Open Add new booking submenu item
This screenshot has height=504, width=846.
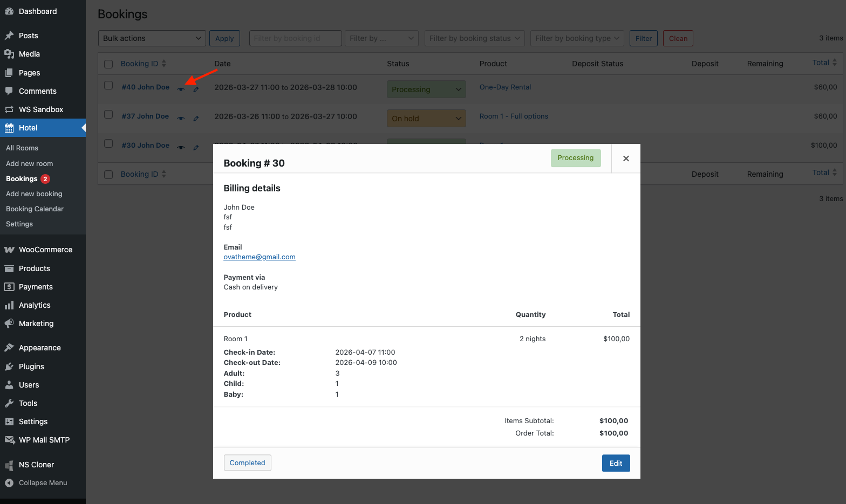(34, 194)
